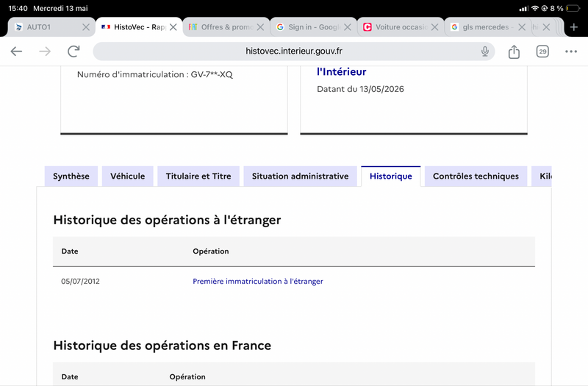
Task: Open the Titulaire et Titre tab
Action: (198, 176)
